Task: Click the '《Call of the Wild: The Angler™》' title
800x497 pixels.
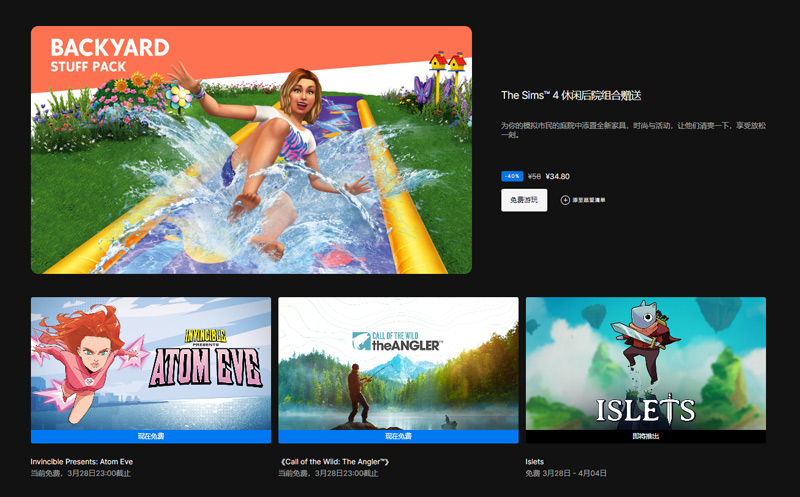Action: tap(334, 461)
